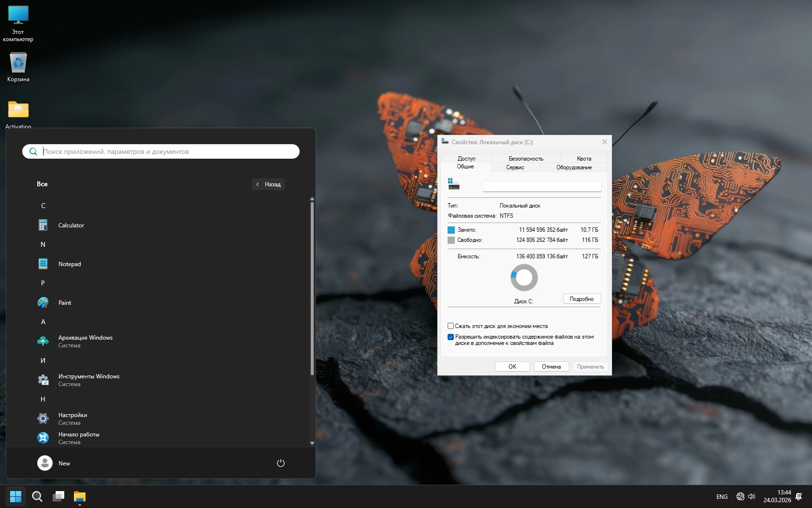Screen dimensions: 812x508
Task: Click the ENG language indicator
Action: pyautogui.click(x=722, y=497)
